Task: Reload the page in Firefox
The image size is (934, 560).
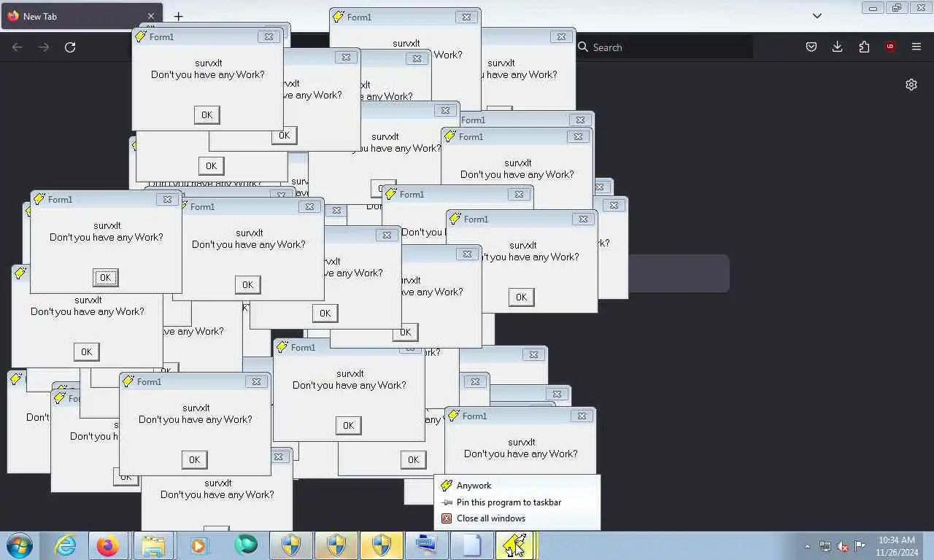Action: pyautogui.click(x=70, y=47)
